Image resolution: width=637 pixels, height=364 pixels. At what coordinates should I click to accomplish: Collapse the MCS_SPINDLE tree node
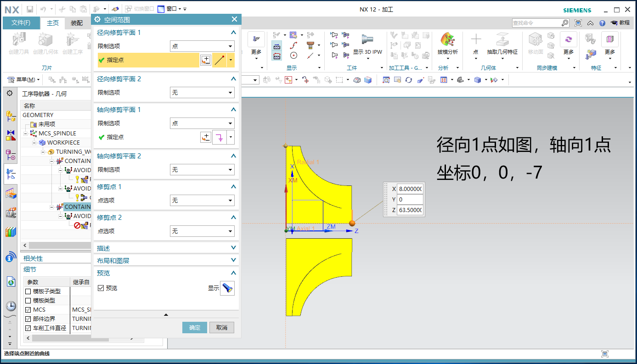(26, 134)
